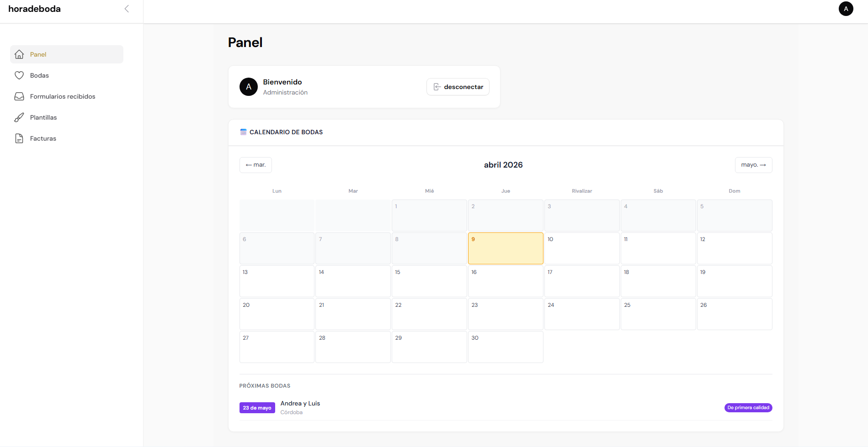Click the calendar icon beside Calendario de Bodas
868x447 pixels.
pyautogui.click(x=243, y=132)
